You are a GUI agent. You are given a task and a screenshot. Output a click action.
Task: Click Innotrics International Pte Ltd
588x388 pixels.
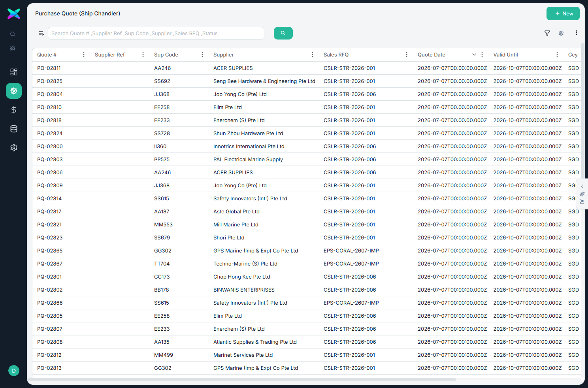249,146
